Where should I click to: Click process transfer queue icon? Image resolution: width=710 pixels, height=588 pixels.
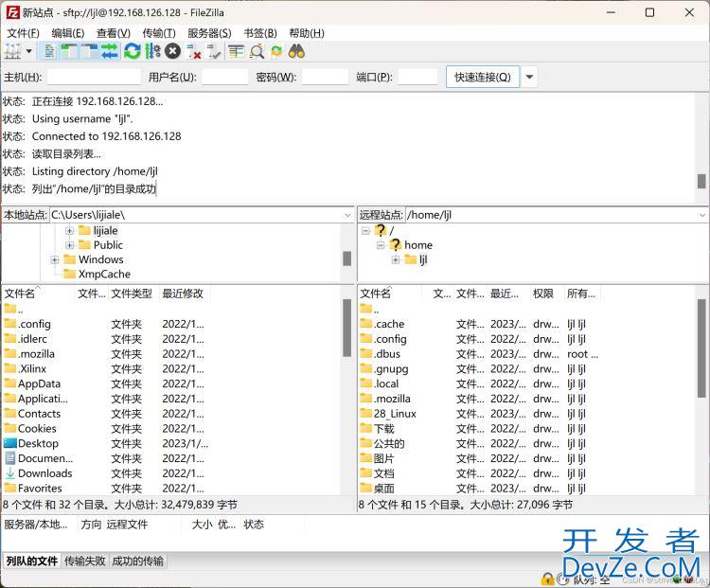pyautogui.click(x=152, y=51)
